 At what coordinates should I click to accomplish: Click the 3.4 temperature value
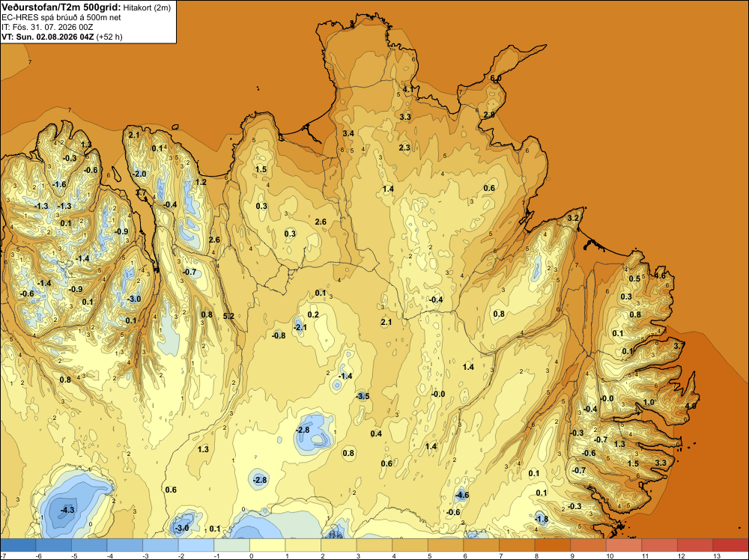(x=348, y=133)
